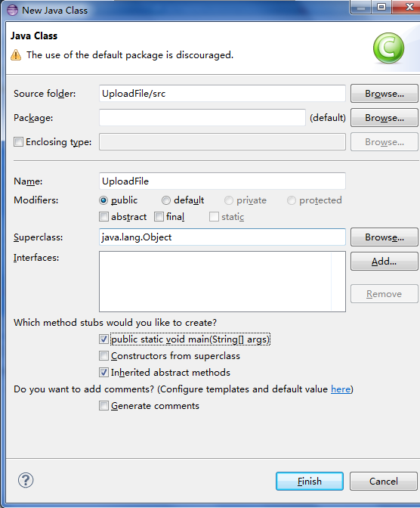Uncheck public static void main stub

point(103,339)
